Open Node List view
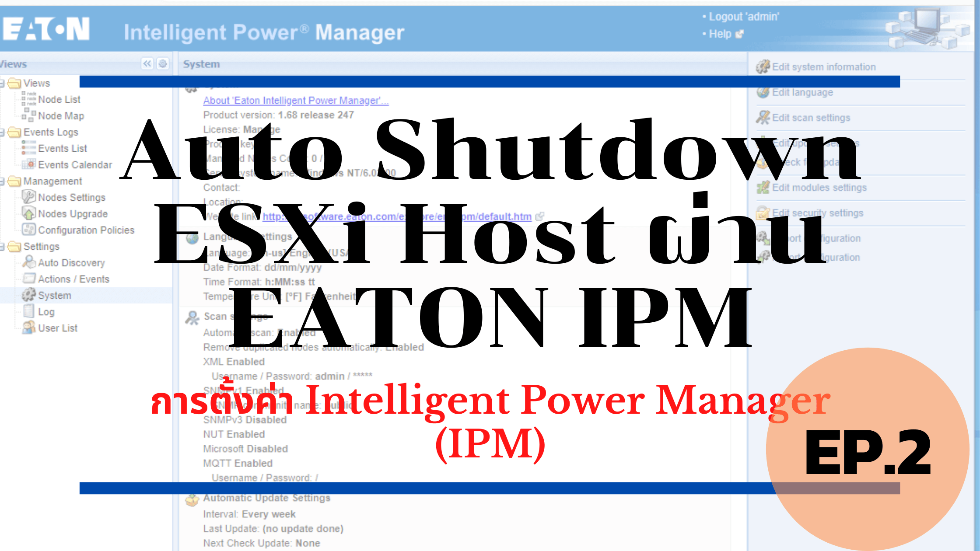The height and width of the screenshot is (551, 980). 59,100
